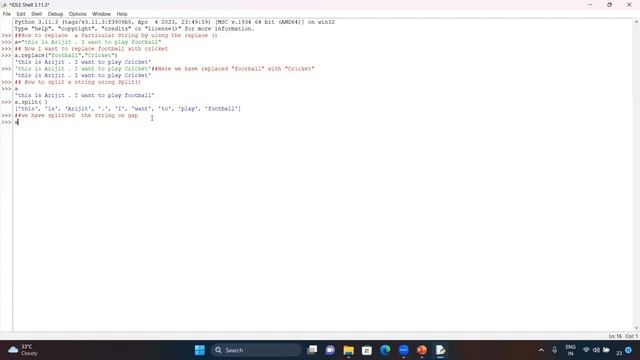
Task: Open the Chat app in taskbar
Action: coord(330,350)
